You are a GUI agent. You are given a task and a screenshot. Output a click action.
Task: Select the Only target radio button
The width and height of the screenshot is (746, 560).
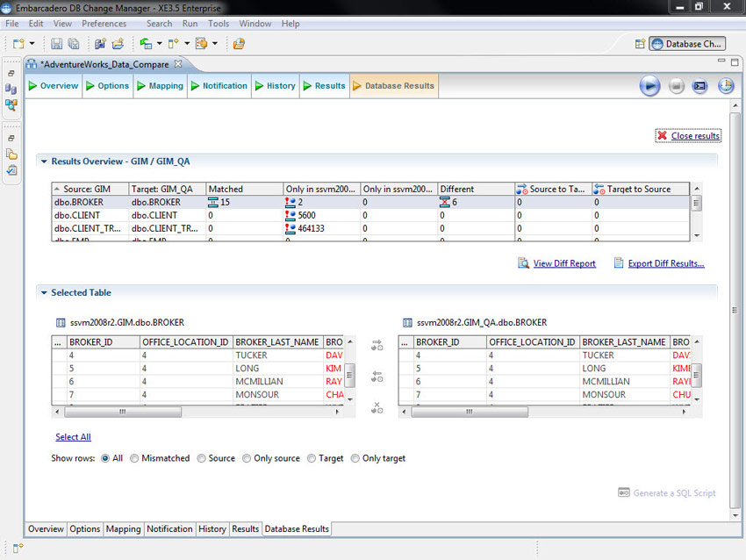tap(355, 458)
